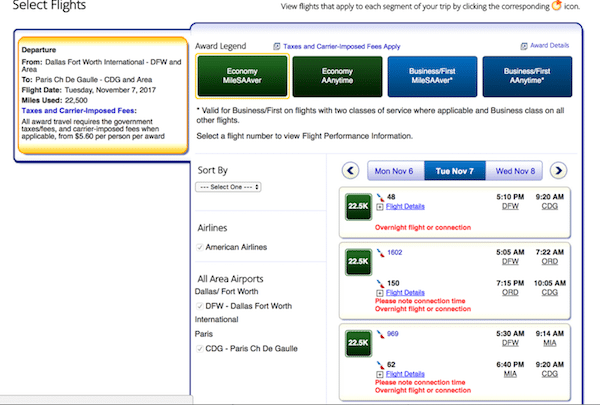Viewport: 600px width, 405px height.
Task: Click American Airlines logo beside flight 150
Action: 380,283
